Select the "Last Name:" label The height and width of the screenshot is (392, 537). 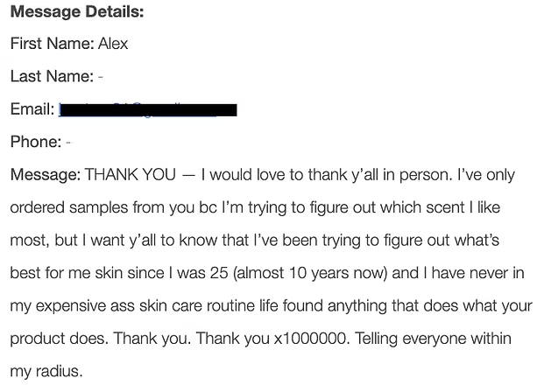52,77
